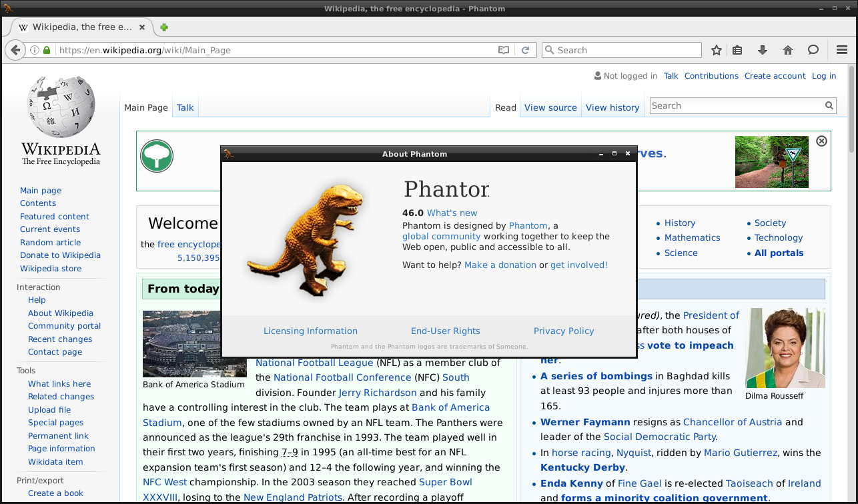This screenshot has width=858, height=504.
Task: Open Contributions link at top
Action: point(711,76)
